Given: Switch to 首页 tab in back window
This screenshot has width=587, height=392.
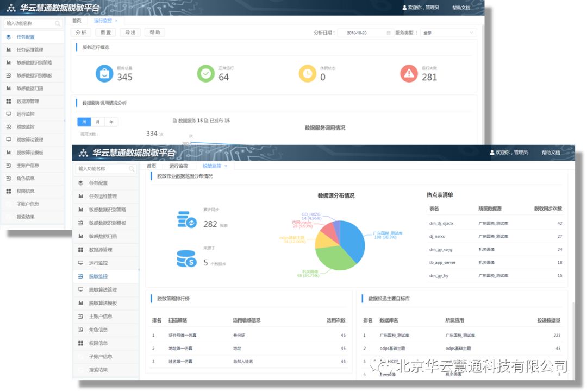Looking at the screenshot, I should point(77,21).
